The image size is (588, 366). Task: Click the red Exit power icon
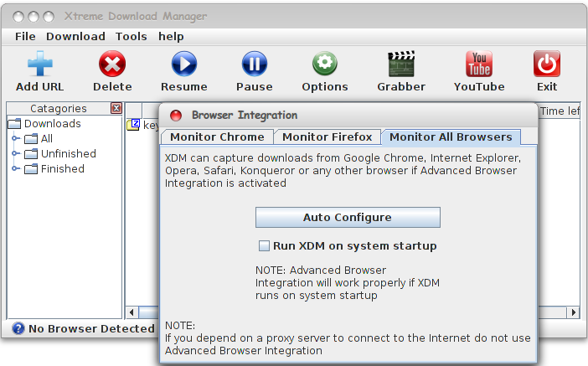547,64
